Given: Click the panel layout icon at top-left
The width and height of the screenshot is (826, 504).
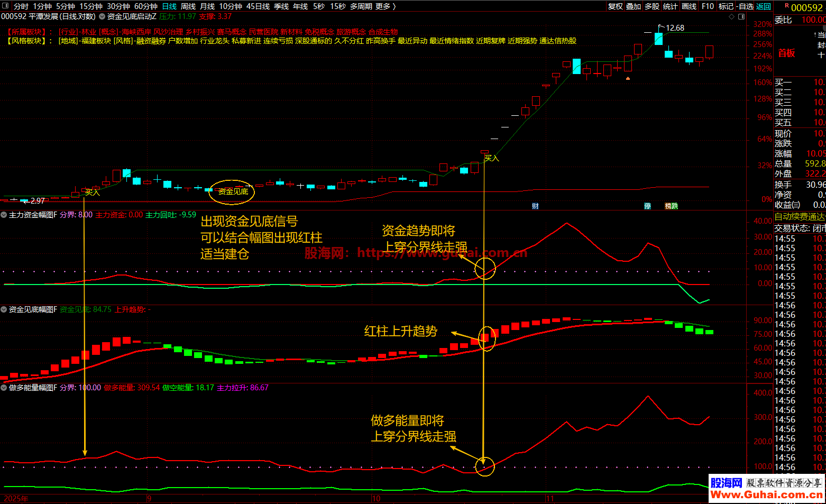Looking at the screenshot, I should tap(6, 6).
